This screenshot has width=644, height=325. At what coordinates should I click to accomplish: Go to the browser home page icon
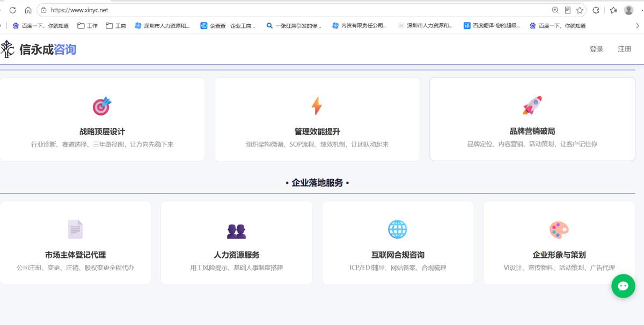(x=28, y=10)
